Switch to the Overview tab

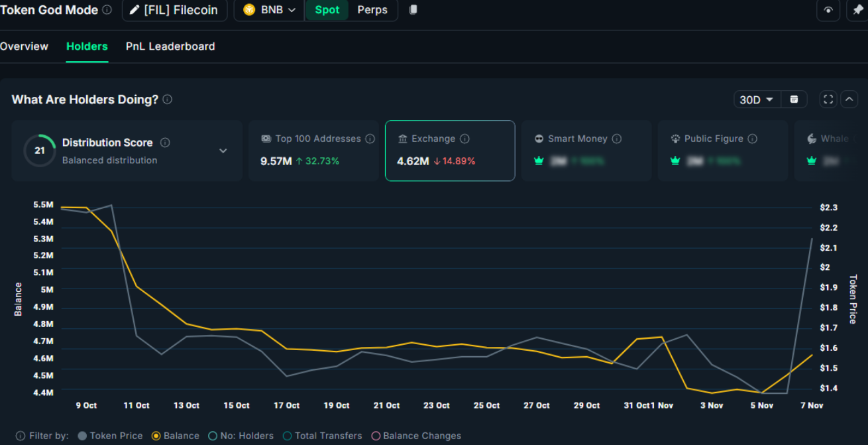(x=24, y=46)
